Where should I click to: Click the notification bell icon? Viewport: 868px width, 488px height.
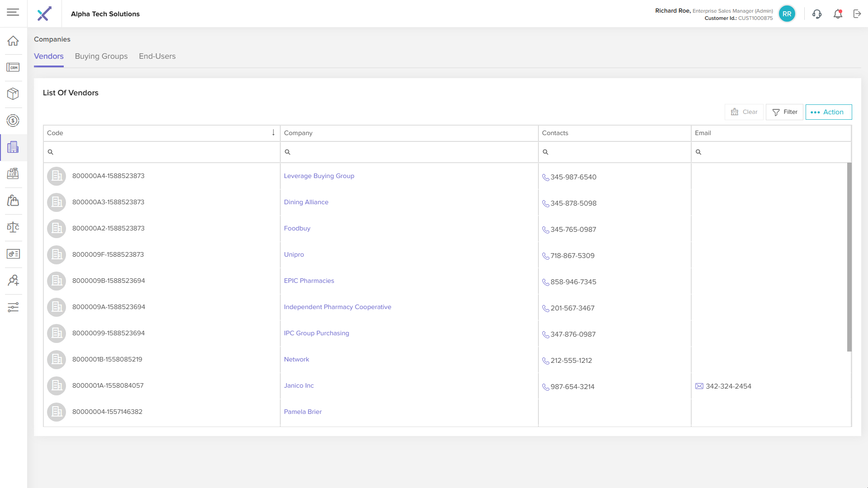(x=838, y=14)
